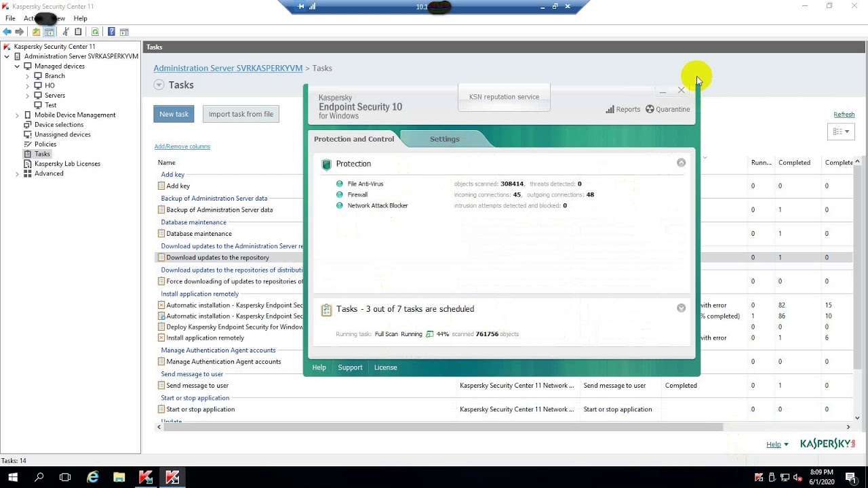This screenshot has height=488, width=868.
Task: Expand HO group node
Action: (x=28, y=86)
